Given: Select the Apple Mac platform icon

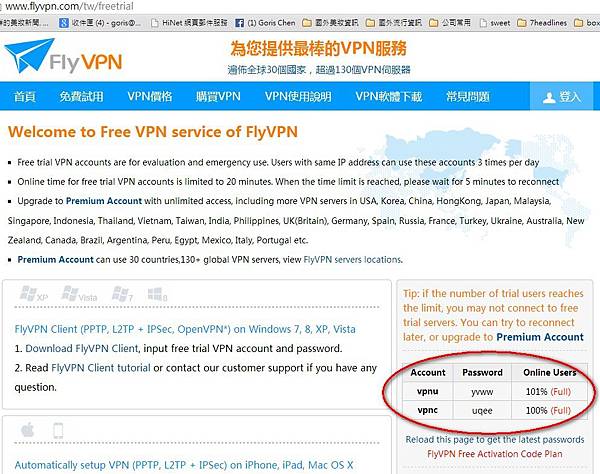Looking at the screenshot, I should point(28,430).
